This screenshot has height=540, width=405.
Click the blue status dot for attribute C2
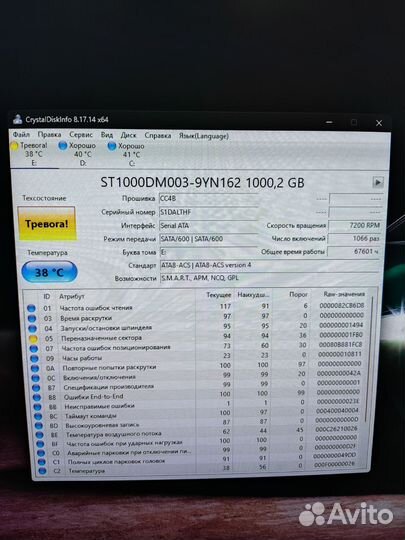click(x=42, y=470)
